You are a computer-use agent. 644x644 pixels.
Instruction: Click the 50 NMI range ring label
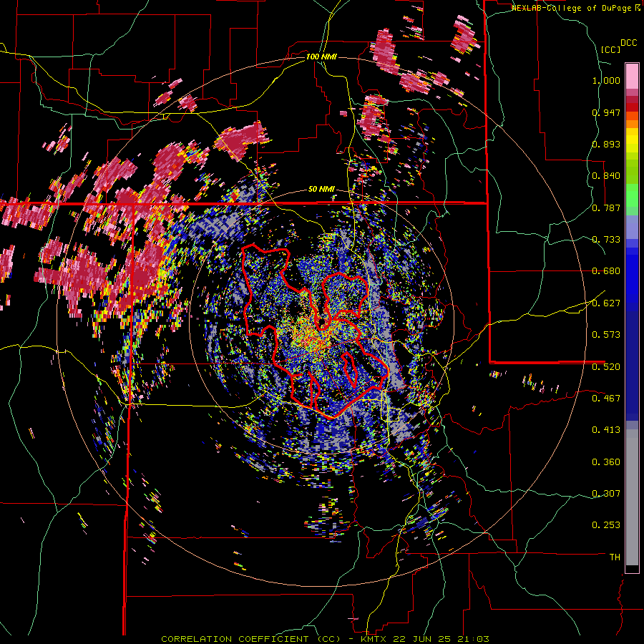point(321,190)
